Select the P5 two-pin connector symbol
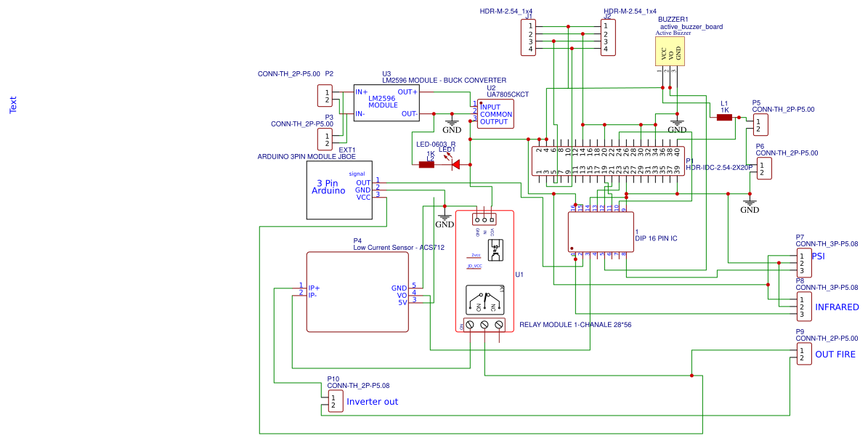Screen dimensions: 868x441 (x=760, y=125)
